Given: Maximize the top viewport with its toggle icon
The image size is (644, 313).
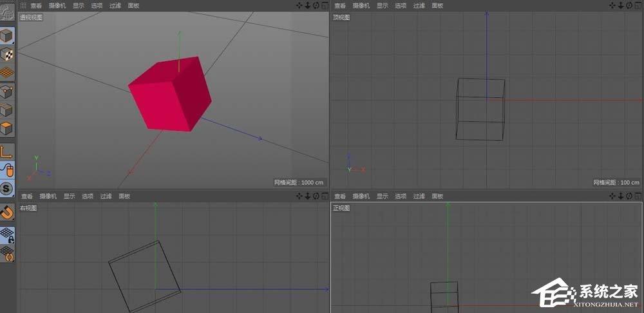Looking at the screenshot, I should click(x=638, y=6).
